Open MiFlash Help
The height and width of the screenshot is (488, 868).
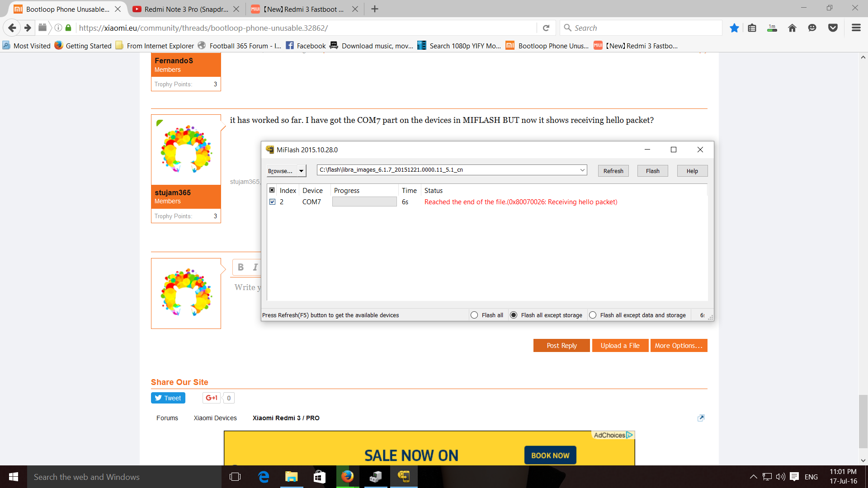[692, 171]
